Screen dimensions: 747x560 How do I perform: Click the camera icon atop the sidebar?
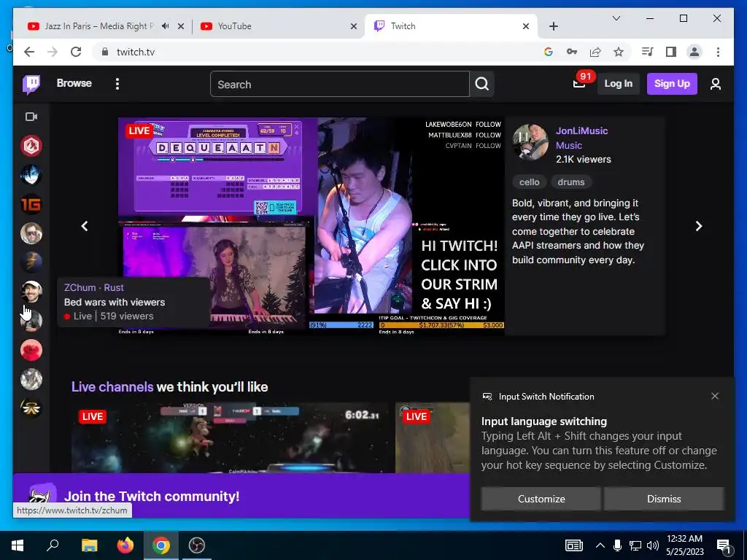(x=31, y=117)
